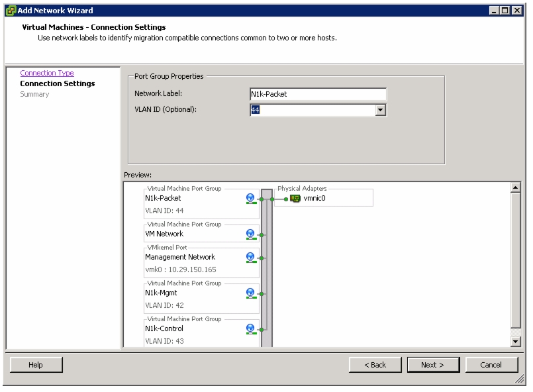This screenshot has height=392, width=533.
Task: Cancel the Add Network Wizard
Action: pos(491,365)
